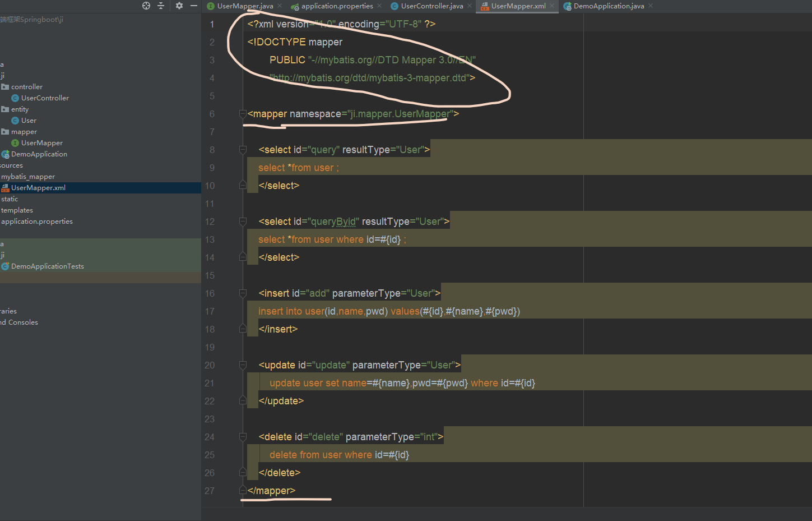This screenshot has width=812, height=521.
Task: Select the templates folder in project tree
Action: (x=17, y=210)
